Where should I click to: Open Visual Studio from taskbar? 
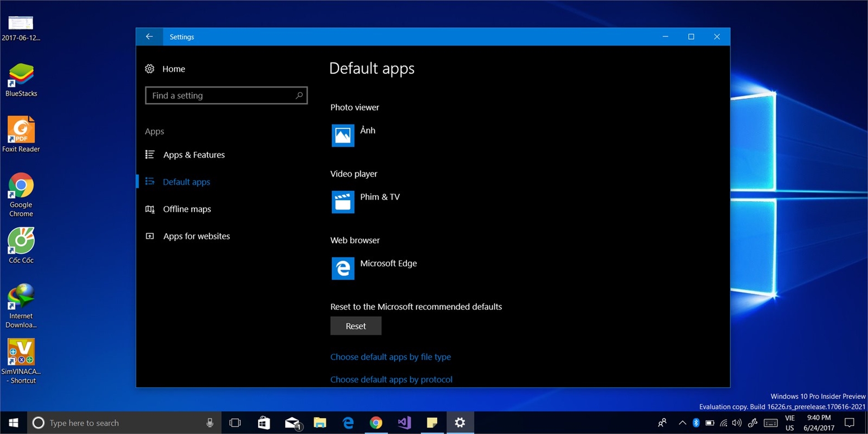pos(404,423)
